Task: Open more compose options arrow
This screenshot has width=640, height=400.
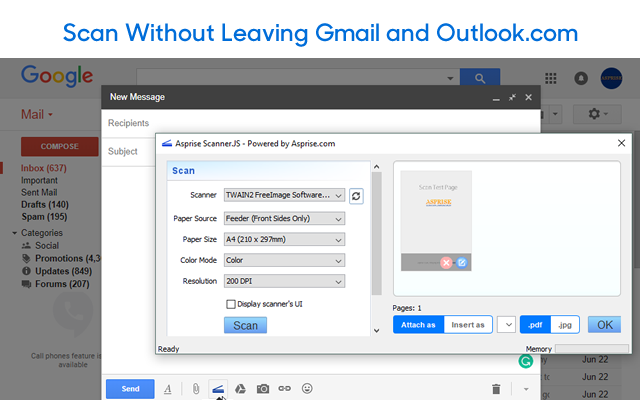Action: pos(526,389)
